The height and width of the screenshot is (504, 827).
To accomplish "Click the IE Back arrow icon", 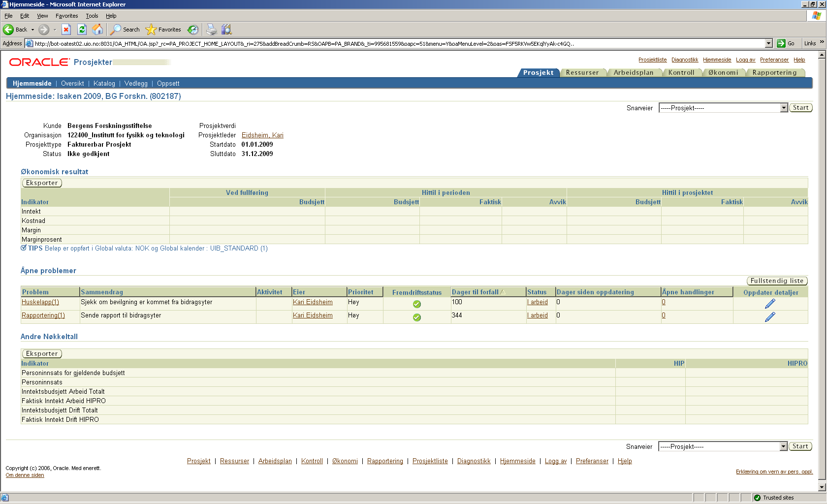I will (8, 30).
